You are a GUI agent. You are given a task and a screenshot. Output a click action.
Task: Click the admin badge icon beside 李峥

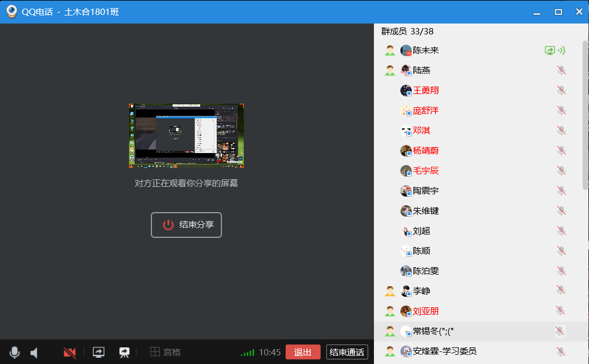click(x=390, y=291)
